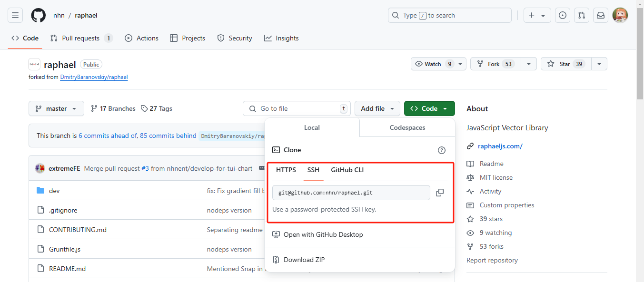
Task: Open the Gruntfile.js file
Action: pyautogui.click(x=65, y=249)
